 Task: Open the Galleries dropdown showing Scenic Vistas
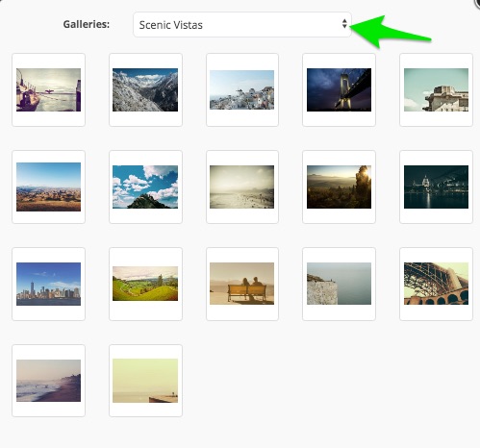pos(242,25)
